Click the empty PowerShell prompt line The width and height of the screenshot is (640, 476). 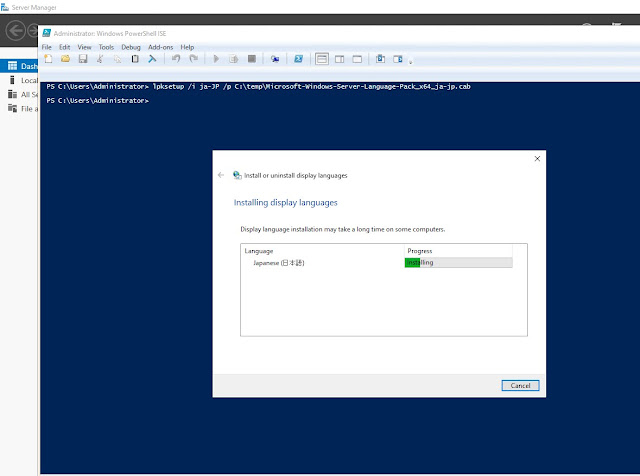coord(98,100)
